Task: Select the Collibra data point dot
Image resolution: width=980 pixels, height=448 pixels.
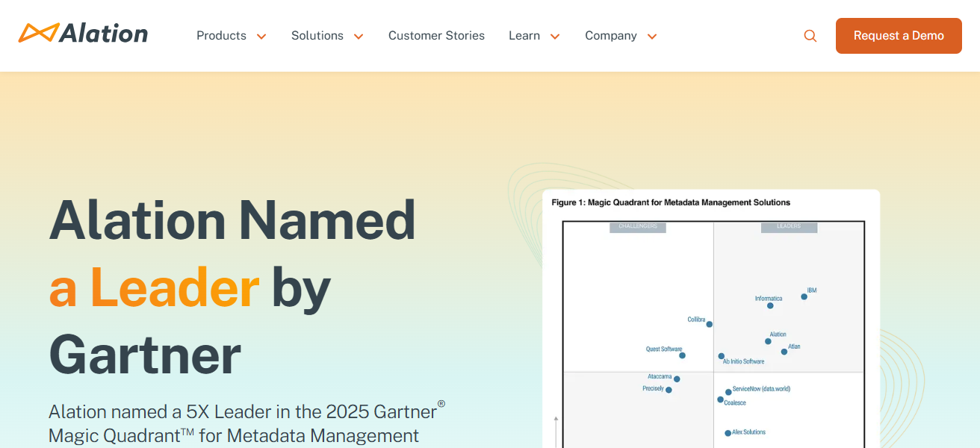Action: point(709,324)
